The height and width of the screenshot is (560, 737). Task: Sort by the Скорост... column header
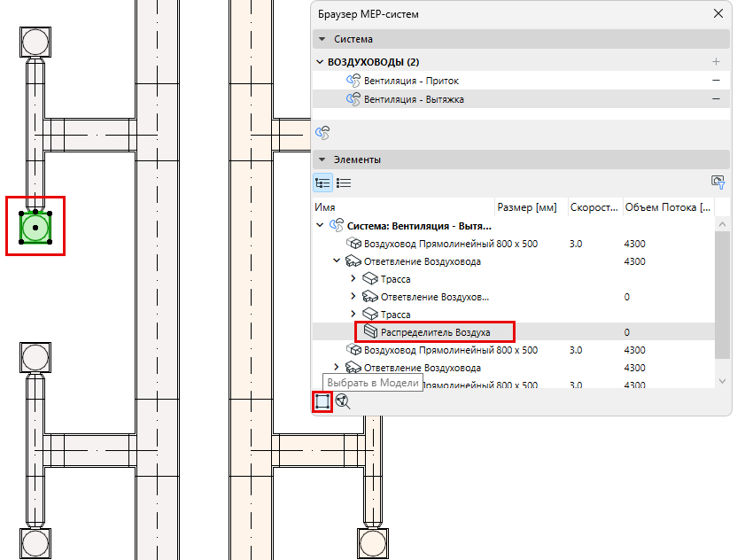pos(594,207)
